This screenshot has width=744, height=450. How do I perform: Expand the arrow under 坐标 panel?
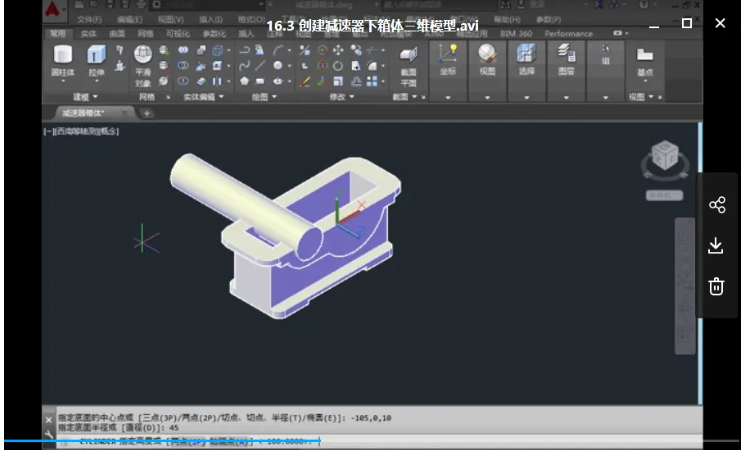pyautogui.click(x=447, y=97)
